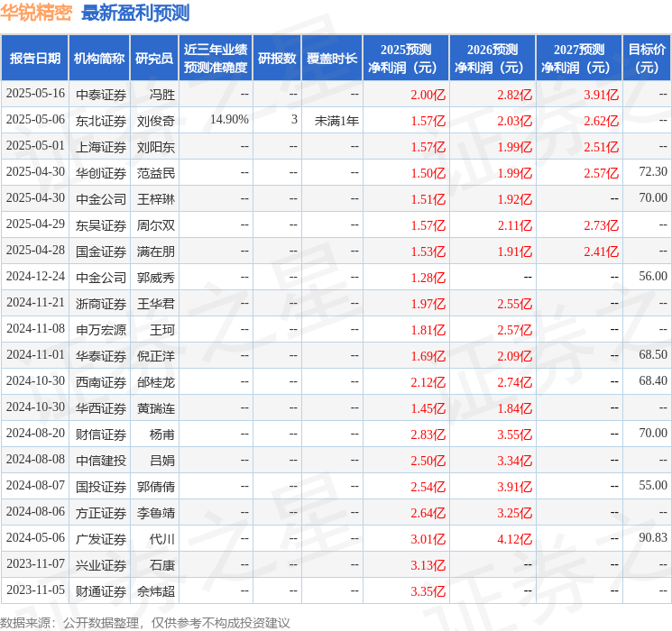Click researcher 刘俊奇 name
This screenshot has height=631, width=672.
[x=155, y=121]
